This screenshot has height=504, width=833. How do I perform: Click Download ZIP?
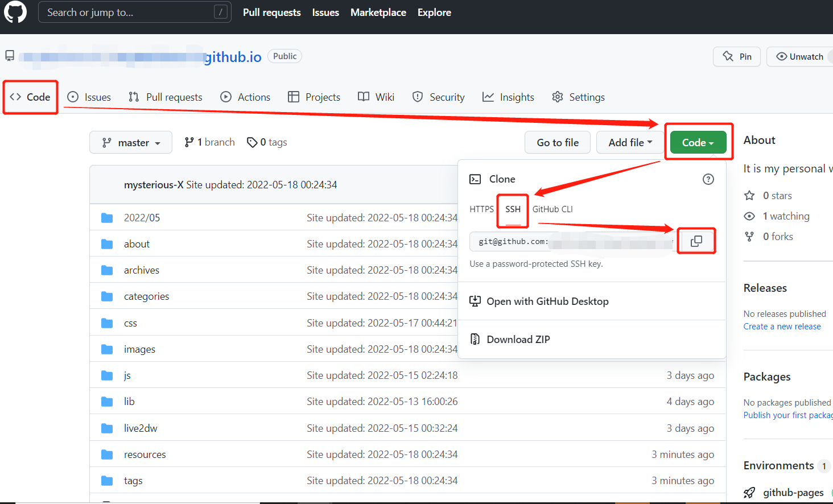tap(518, 340)
